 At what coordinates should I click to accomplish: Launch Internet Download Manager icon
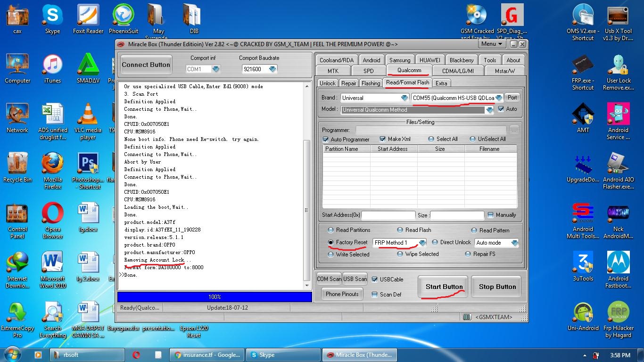[17, 270]
